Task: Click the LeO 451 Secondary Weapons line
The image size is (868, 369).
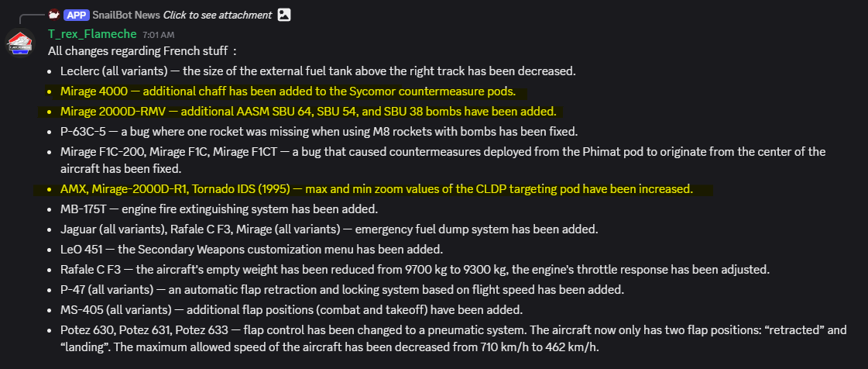Action: coord(252,250)
